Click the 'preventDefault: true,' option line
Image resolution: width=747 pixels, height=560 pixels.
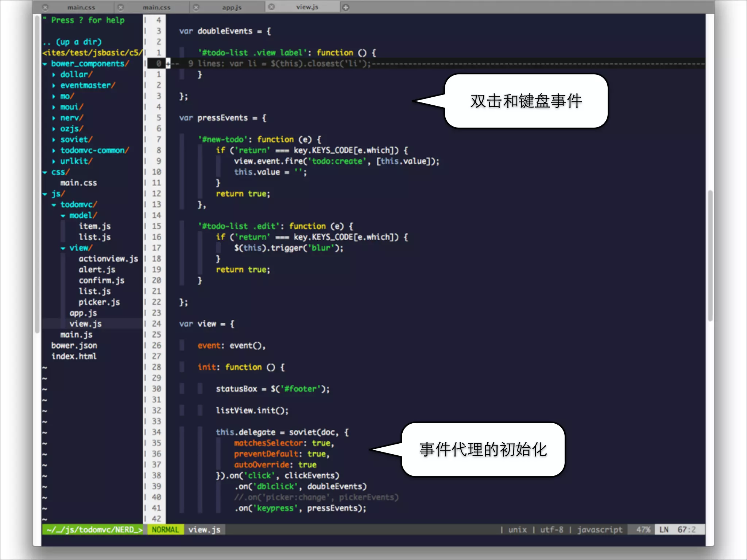[x=282, y=454]
